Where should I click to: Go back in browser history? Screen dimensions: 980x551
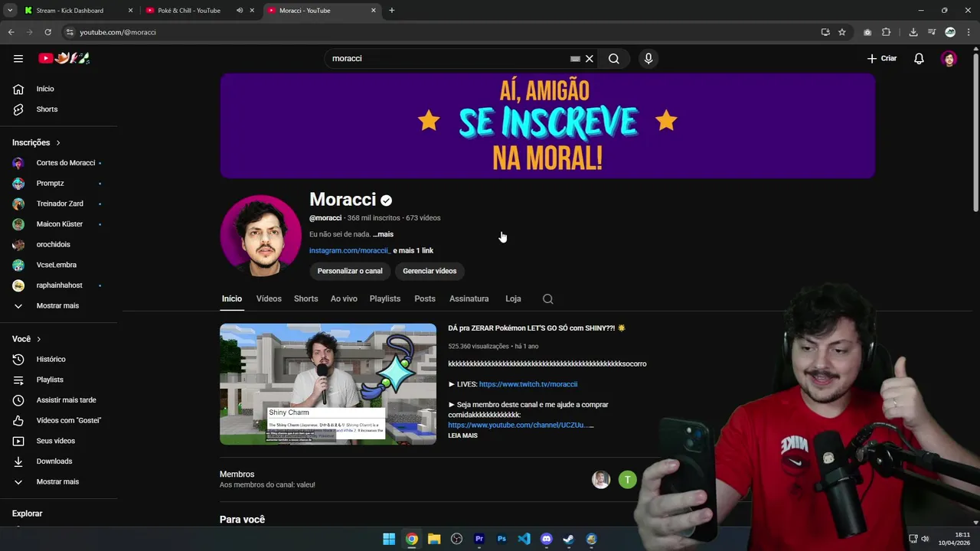[x=11, y=32]
